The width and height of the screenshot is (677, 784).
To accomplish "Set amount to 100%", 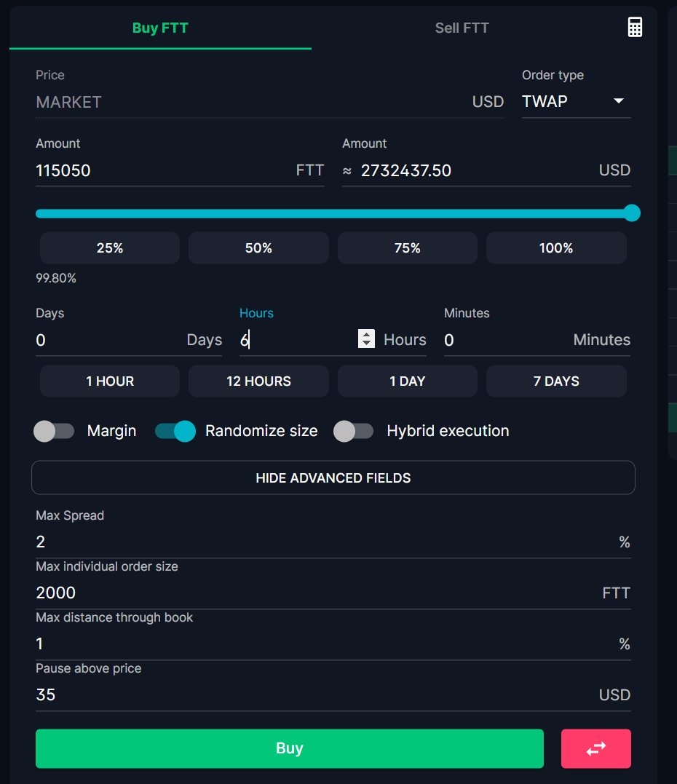I will pyautogui.click(x=556, y=248).
